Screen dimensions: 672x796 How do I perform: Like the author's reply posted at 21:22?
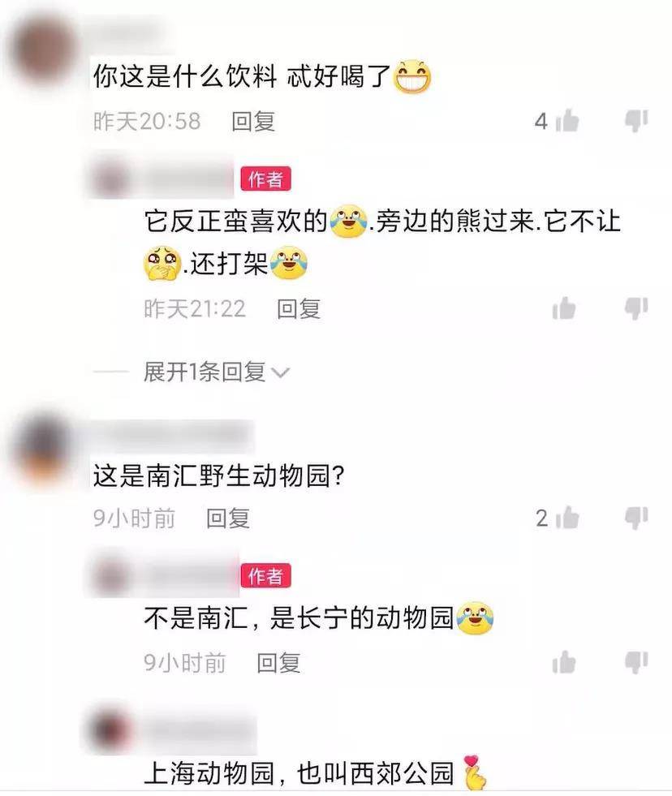(564, 308)
